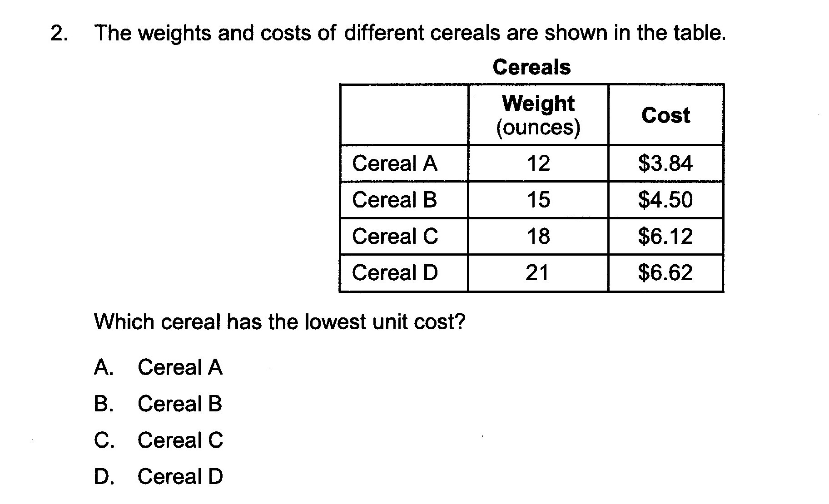The image size is (829, 504).
Task: Click the question number 2 label
Action: [60, 33]
